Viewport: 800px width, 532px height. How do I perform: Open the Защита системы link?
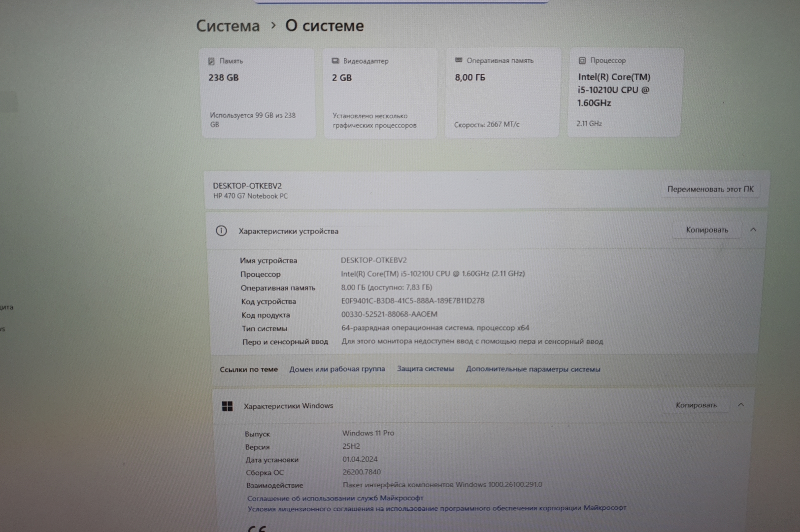coord(425,369)
